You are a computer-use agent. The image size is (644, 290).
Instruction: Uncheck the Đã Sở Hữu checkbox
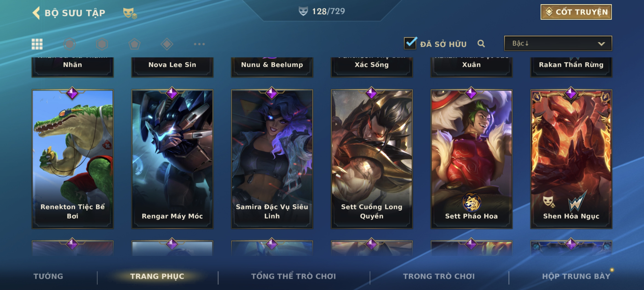410,43
